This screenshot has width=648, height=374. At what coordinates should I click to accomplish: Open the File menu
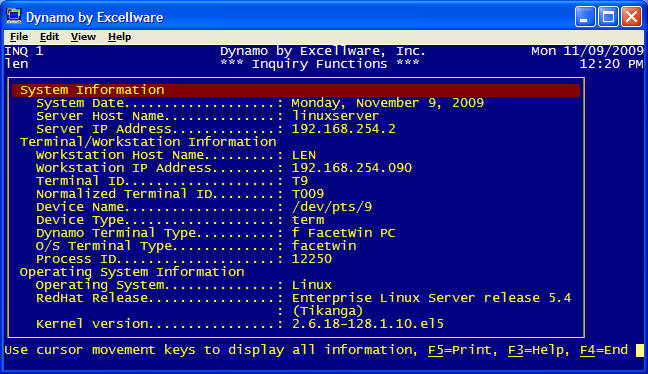coord(19,37)
